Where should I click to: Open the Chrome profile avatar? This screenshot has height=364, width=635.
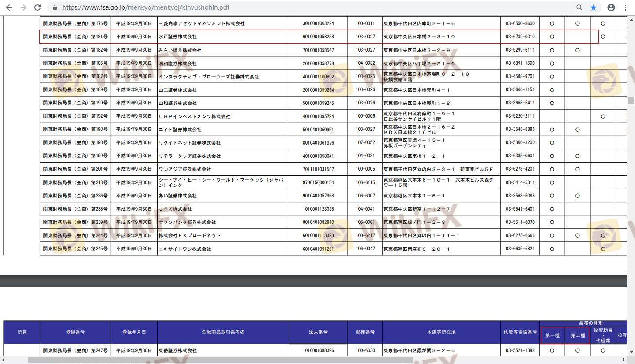tap(611, 7)
